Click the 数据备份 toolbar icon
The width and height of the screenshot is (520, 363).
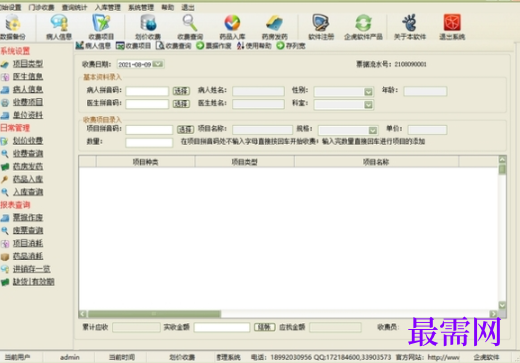click(x=13, y=27)
